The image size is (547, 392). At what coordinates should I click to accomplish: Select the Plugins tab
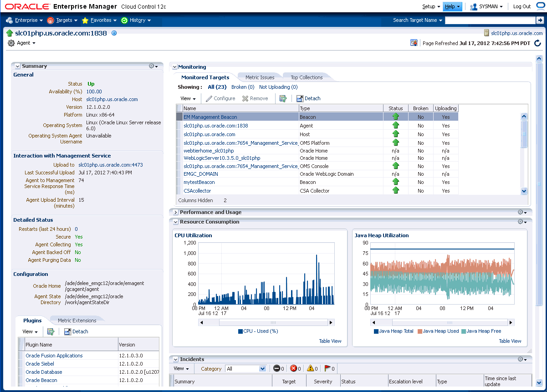(x=32, y=321)
